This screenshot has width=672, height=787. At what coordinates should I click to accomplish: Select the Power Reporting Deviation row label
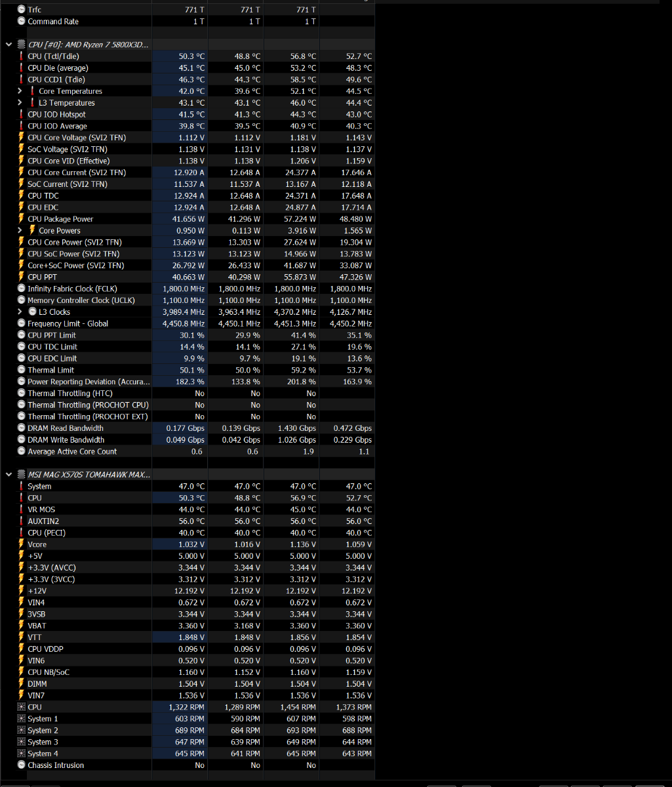click(x=89, y=382)
